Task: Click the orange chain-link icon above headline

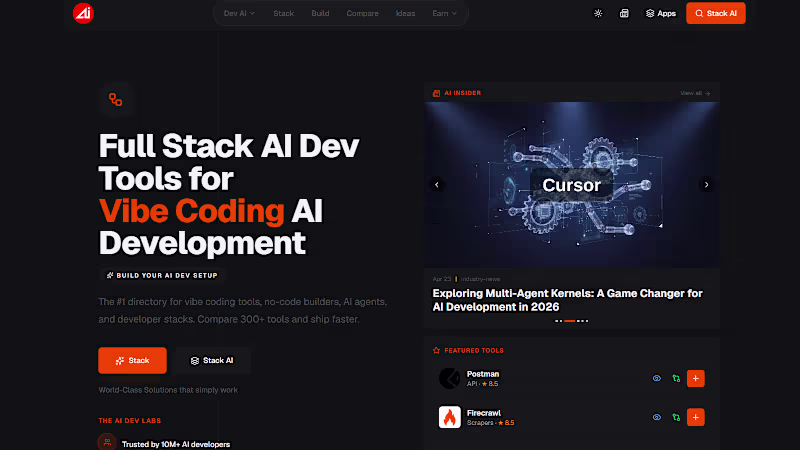Action: click(115, 99)
